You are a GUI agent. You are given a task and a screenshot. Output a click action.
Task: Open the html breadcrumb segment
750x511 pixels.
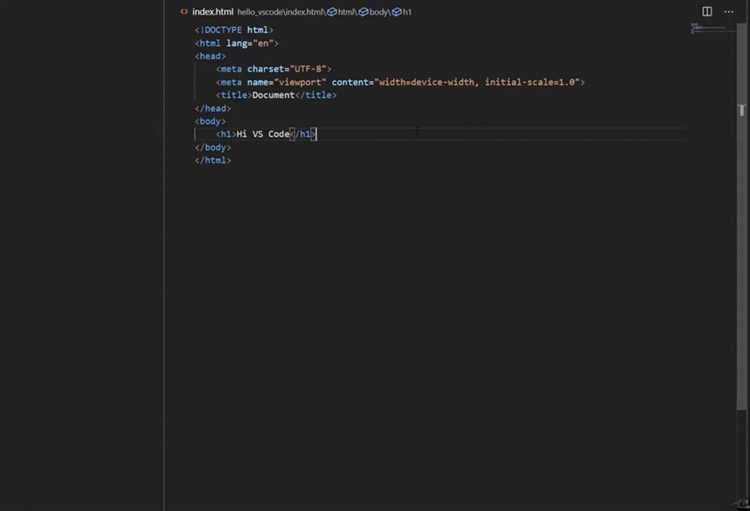coord(346,12)
